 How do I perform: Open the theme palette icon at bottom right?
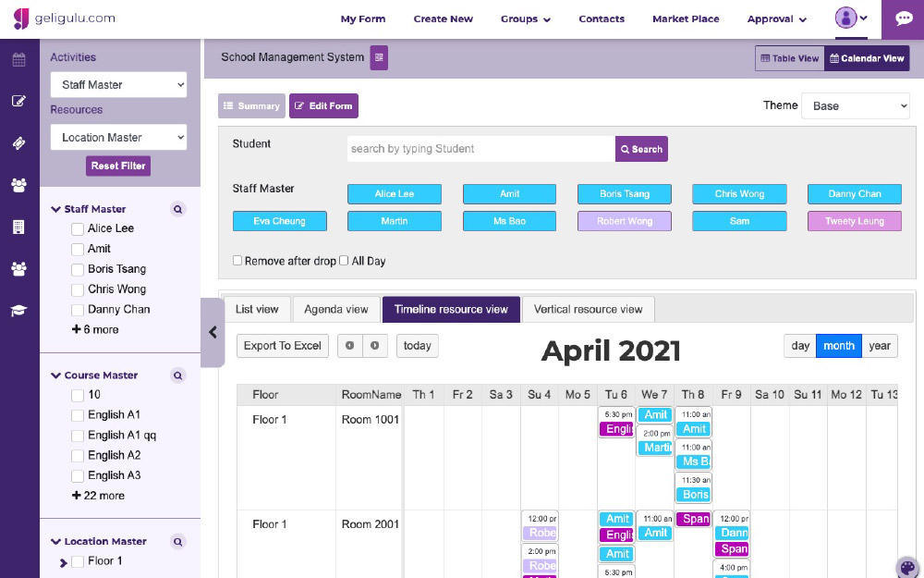coord(908,568)
